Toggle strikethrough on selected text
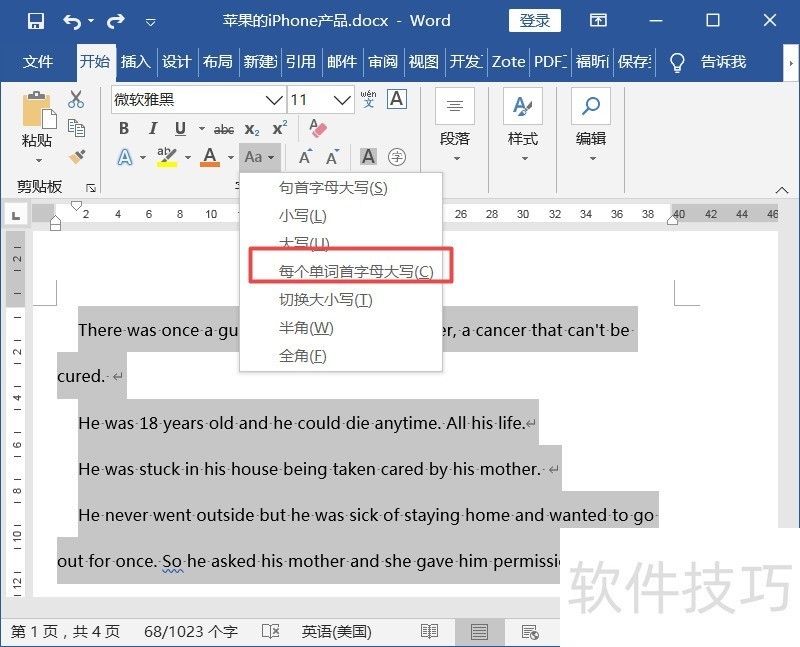 224,129
